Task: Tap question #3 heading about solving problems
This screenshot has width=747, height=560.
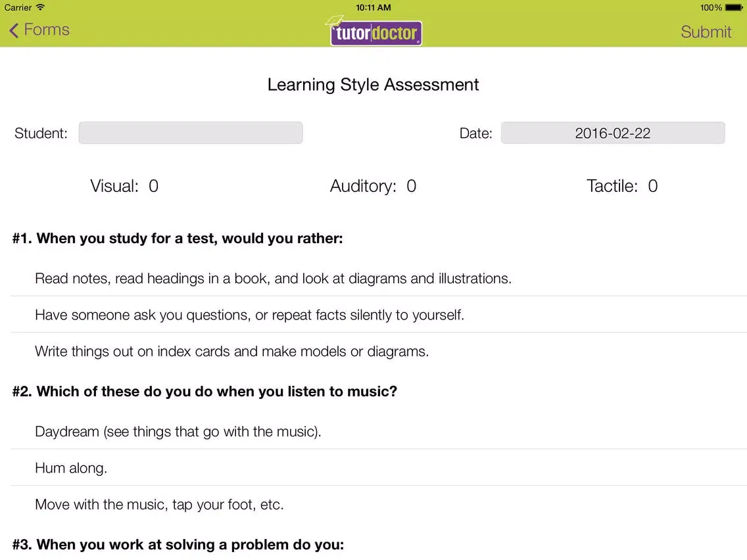Action: [178, 544]
